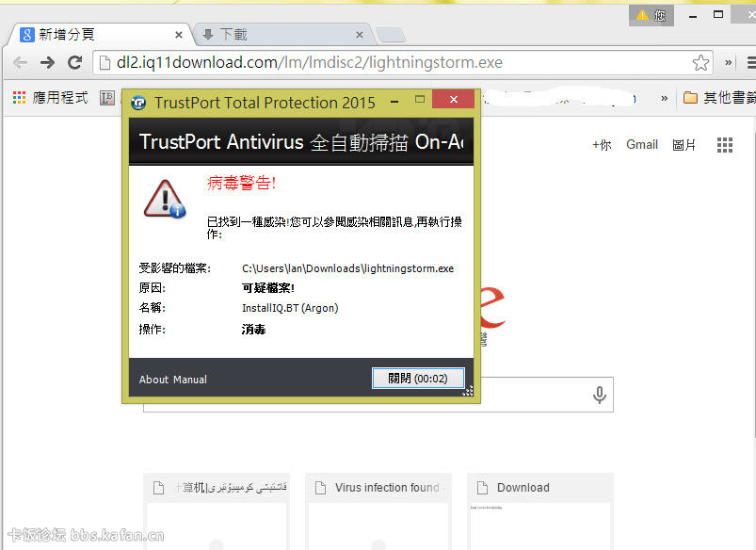Screen dimensions: 756x550
Task: Open the 其他書籤 bookmarks folder
Action: [719, 97]
